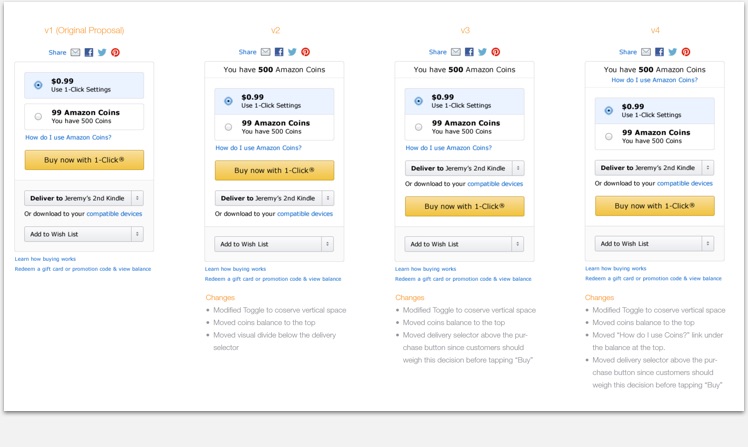
Task: Expand the Add to Wish List dropdown in v2
Action: click(274, 244)
